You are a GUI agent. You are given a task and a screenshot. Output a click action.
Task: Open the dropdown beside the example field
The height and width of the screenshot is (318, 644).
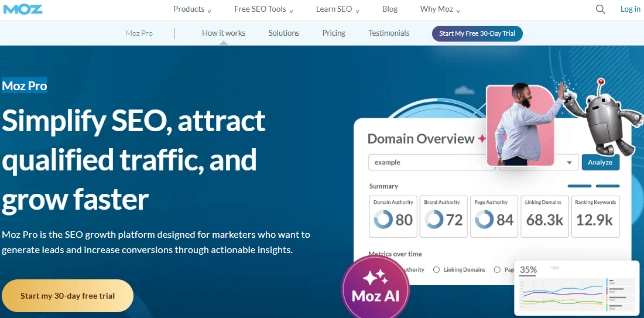click(x=569, y=163)
